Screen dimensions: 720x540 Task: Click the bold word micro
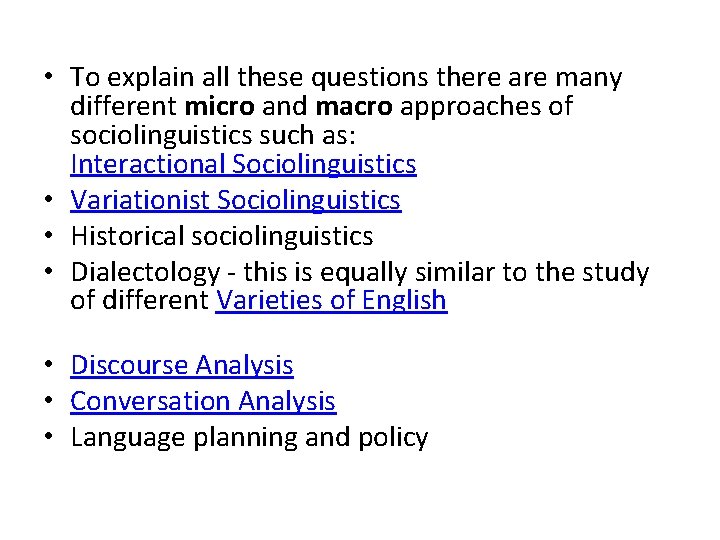coord(219,107)
